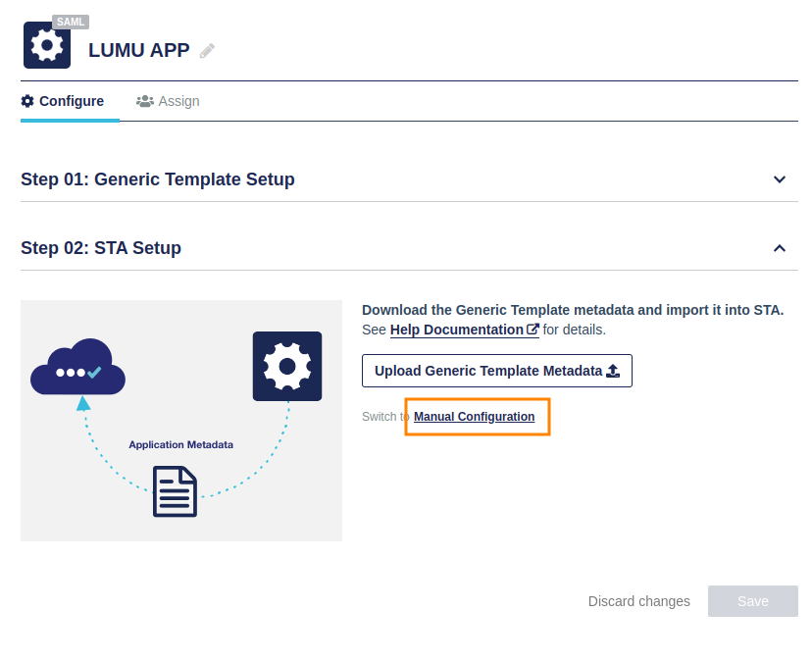The height and width of the screenshot is (662, 812).
Task: Expand Step 01 using its chevron arrow
Action: [x=780, y=179]
